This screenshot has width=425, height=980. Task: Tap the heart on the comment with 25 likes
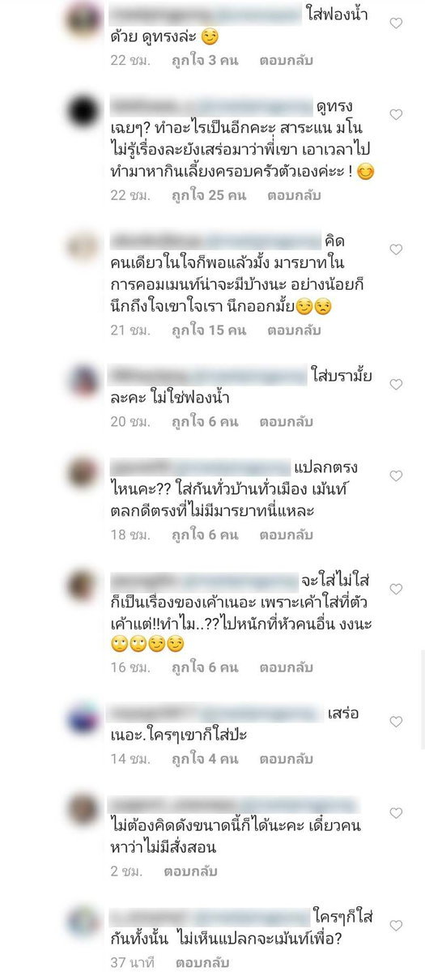(x=396, y=115)
